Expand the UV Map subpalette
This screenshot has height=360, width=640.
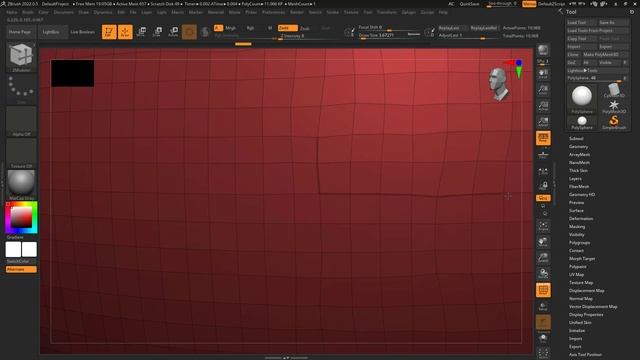pos(576,274)
